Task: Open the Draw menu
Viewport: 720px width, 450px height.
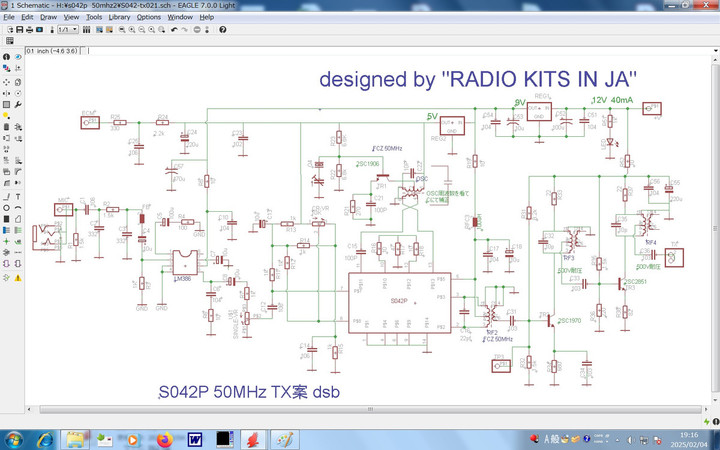Action: click(48, 17)
